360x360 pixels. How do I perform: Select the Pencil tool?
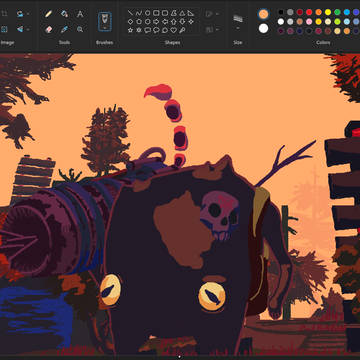(48, 14)
